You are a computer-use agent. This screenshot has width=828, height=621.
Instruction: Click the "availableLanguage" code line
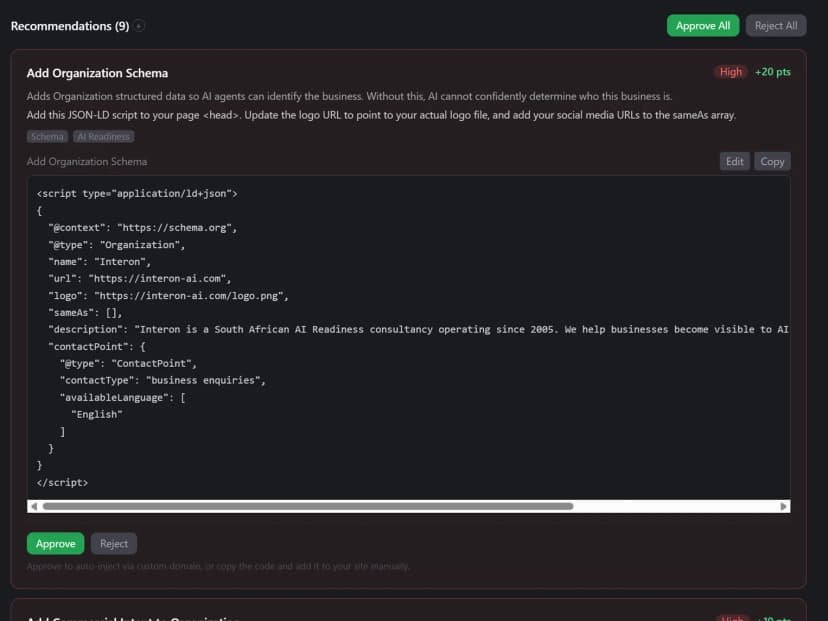(123, 397)
